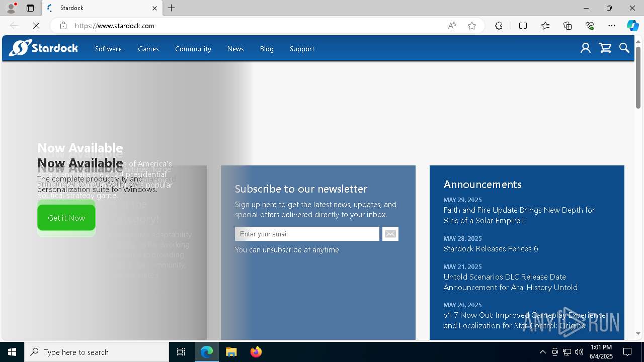Click the page vertical scrollbar thumb

(638, 77)
